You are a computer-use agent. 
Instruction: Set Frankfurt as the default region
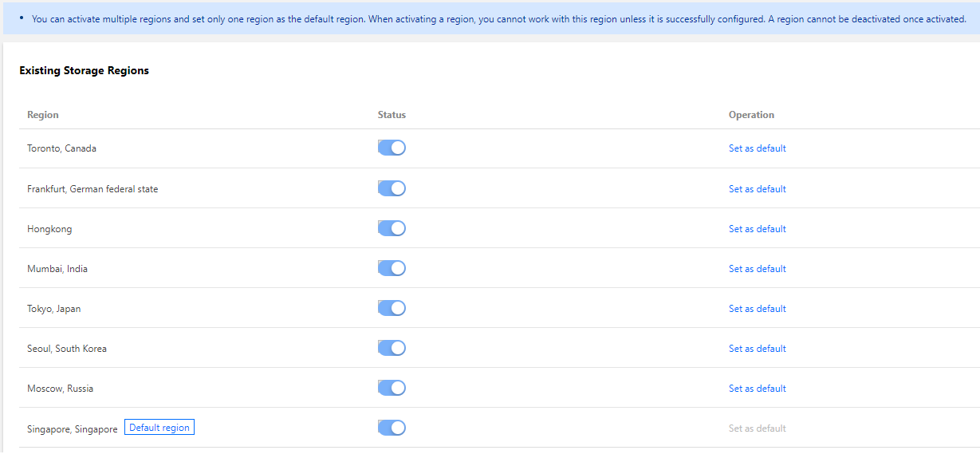757,189
